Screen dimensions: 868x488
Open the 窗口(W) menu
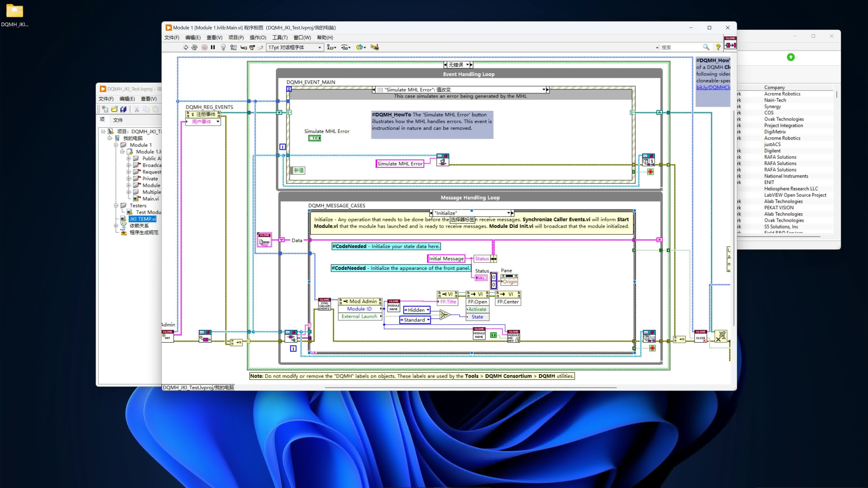point(302,37)
